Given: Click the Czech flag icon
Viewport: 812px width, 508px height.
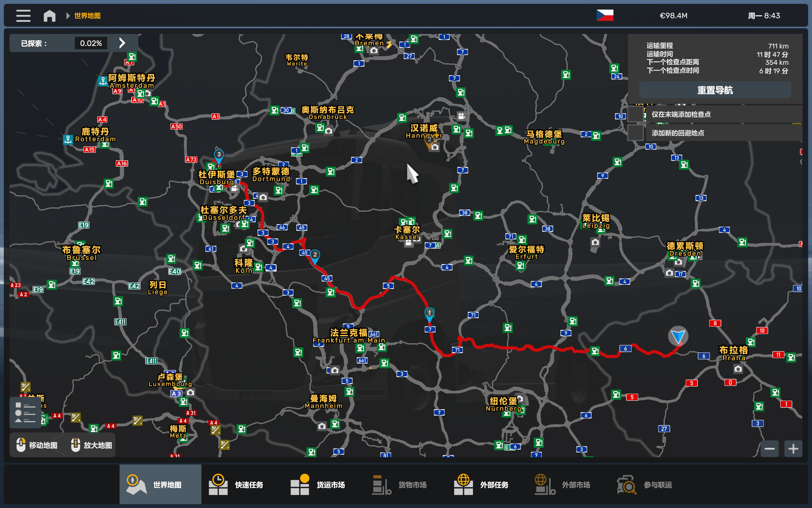Looking at the screenshot, I should coord(605,16).
